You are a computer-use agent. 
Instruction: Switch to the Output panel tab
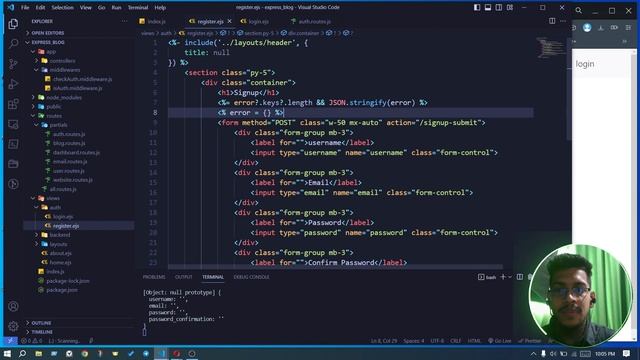(183, 277)
